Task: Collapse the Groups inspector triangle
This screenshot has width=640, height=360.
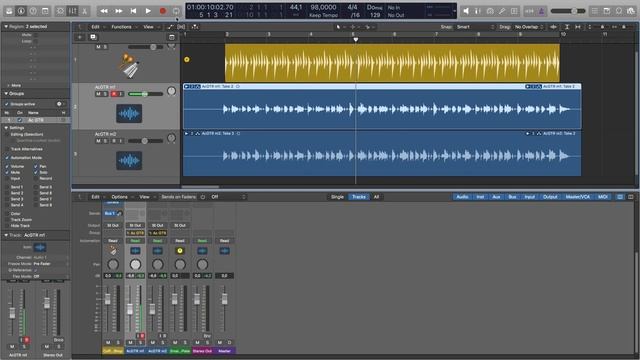Action: [6, 93]
